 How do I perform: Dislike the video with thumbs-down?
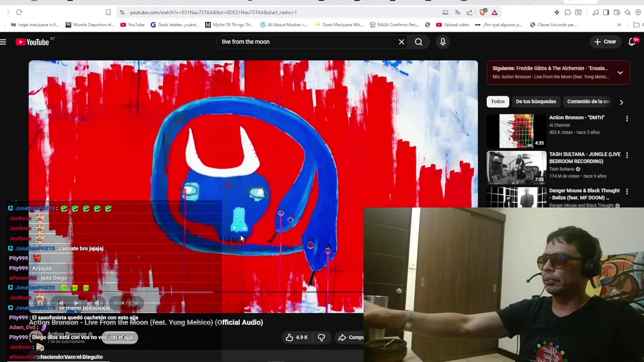(321, 337)
